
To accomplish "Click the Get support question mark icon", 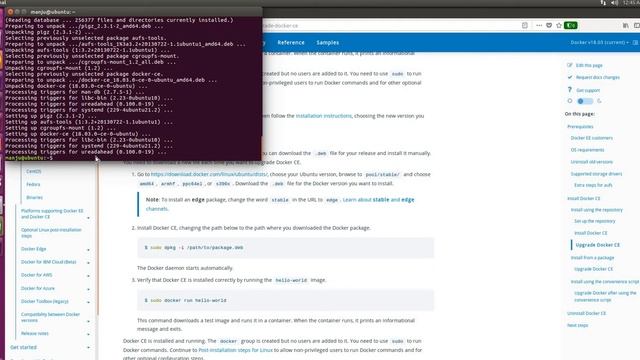I will pos(570,90).
